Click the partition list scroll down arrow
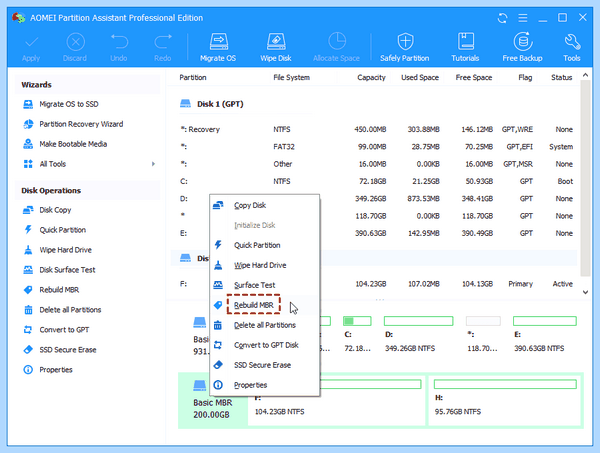This screenshot has height=453, width=600. pos(585,292)
